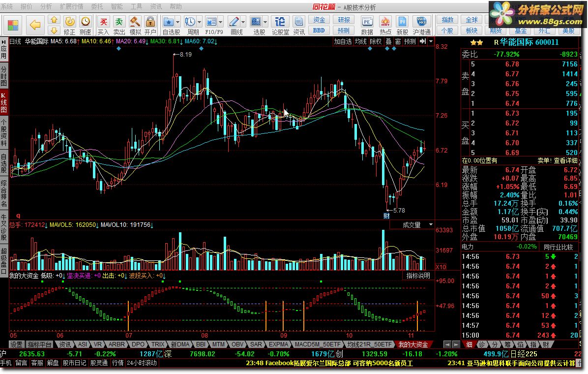This screenshot has height=374, width=588.
Task: Click the BBD button
Action: (x=319, y=31)
